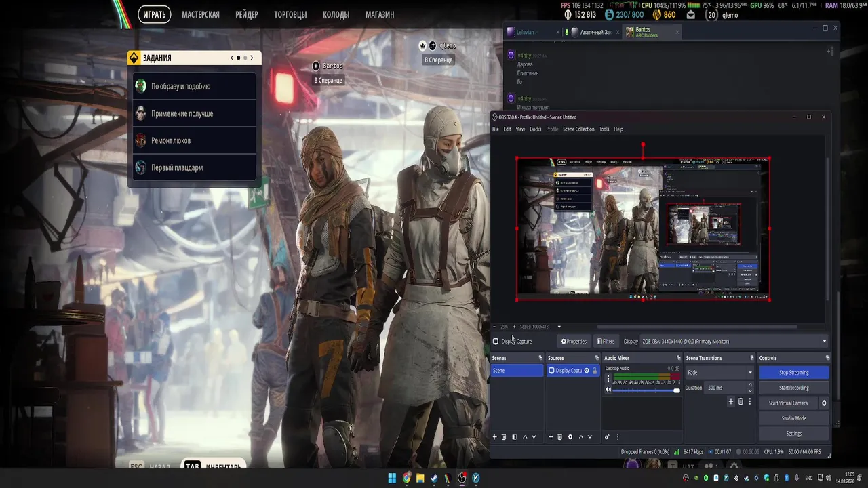Move the source up in the Sources list
Viewport: 868px width, 488px height.
580,437
